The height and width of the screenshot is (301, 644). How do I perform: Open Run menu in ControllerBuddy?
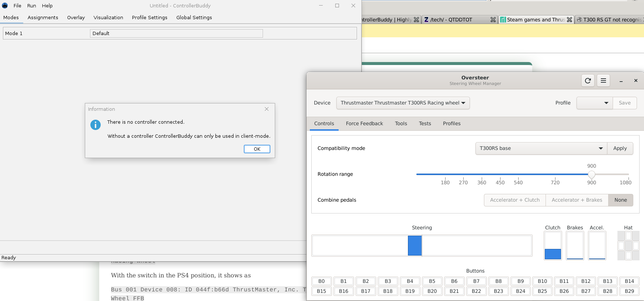[x=32, y=6]
